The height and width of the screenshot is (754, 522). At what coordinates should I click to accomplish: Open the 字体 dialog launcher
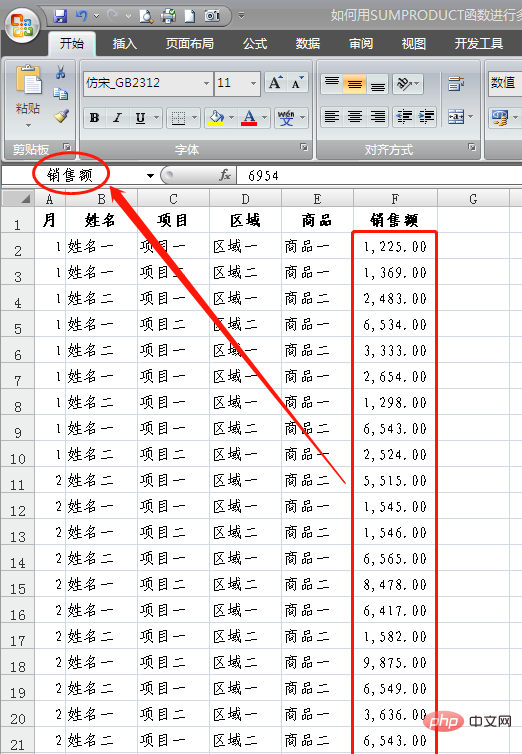(304, 147)
